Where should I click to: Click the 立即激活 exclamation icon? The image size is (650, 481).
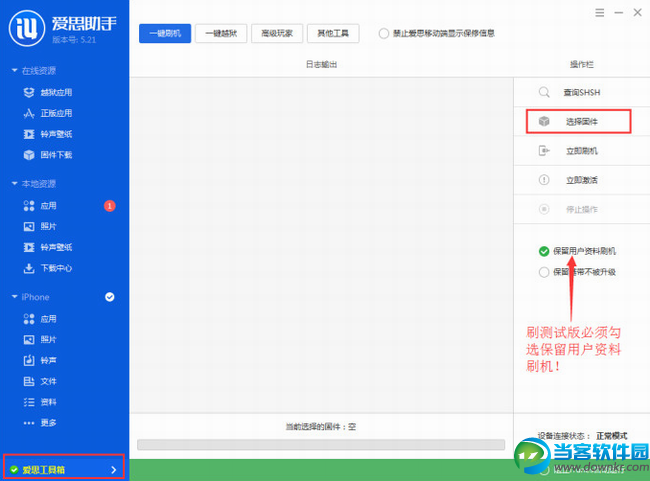tap(544, 180)
